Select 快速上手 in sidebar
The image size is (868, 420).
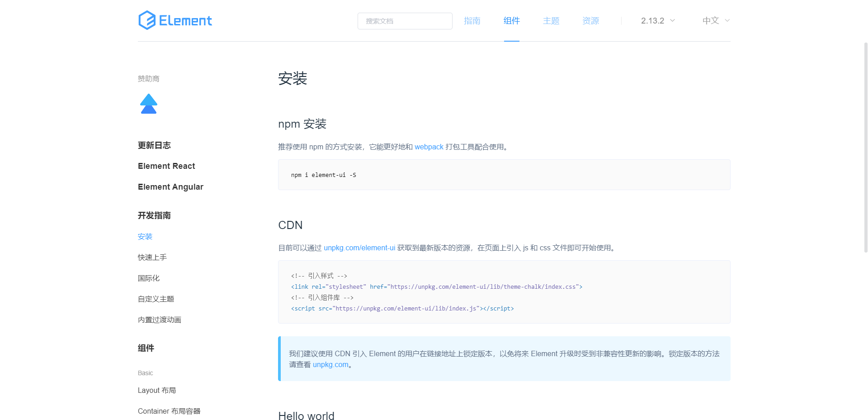[152, 258]
